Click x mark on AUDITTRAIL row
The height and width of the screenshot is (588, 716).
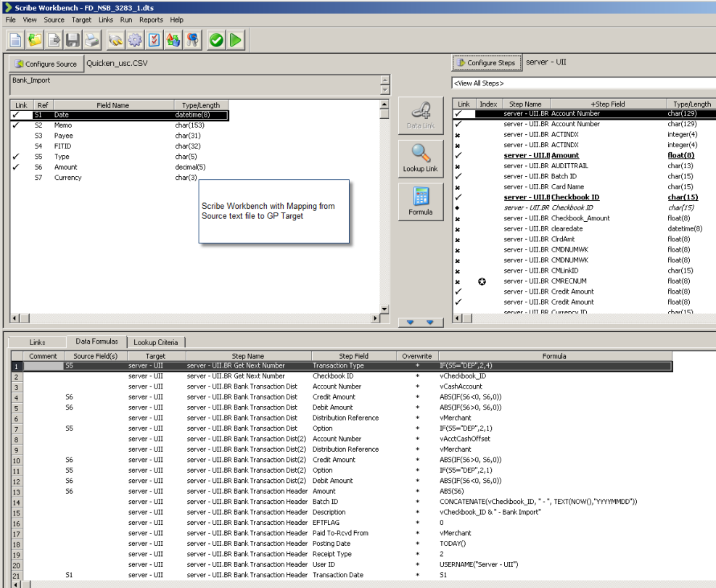[458, 167]
